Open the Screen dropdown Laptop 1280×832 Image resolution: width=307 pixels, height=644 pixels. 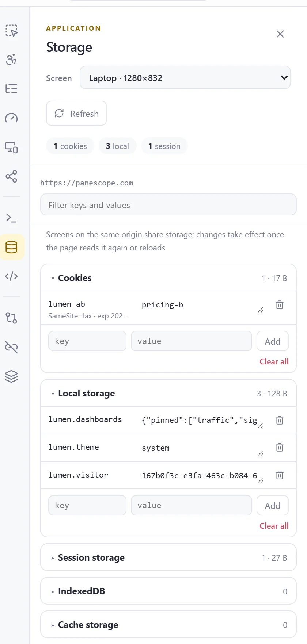point(185,77)
